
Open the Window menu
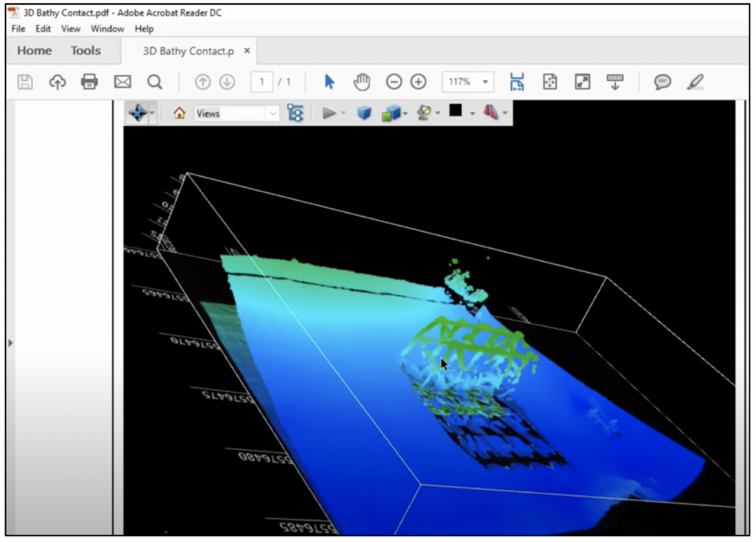click(x=107, y=29)
